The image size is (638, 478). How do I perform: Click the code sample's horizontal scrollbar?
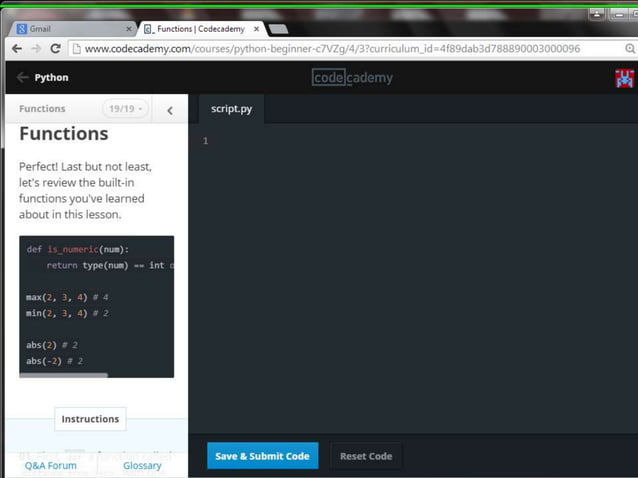tap(64, 375)
